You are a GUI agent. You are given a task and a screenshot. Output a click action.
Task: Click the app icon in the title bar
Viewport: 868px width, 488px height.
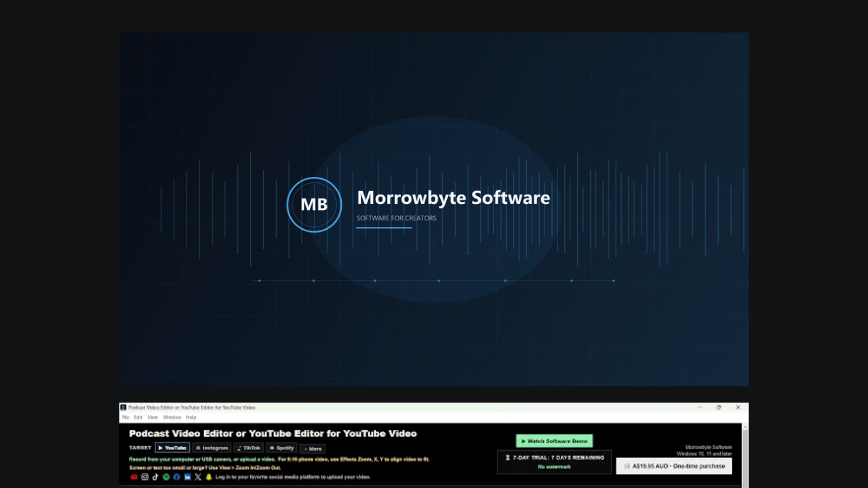click(123, 407)
